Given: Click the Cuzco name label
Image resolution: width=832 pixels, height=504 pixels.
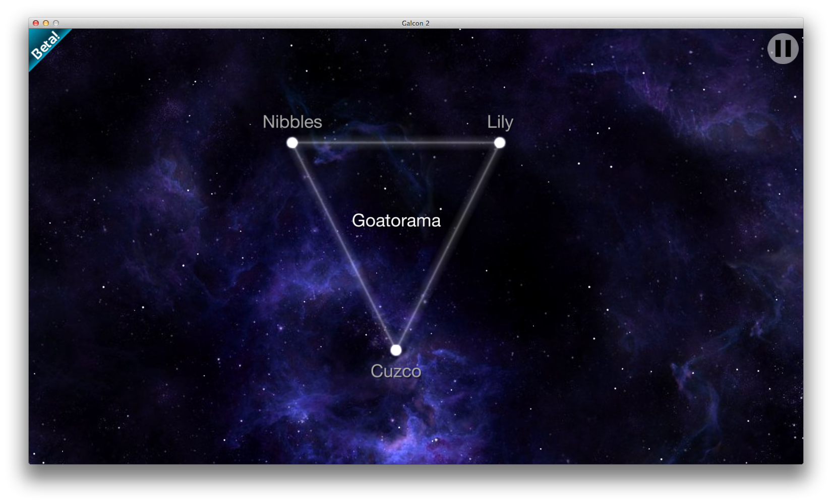Looking at the screenshot, I should coord(396,371).
